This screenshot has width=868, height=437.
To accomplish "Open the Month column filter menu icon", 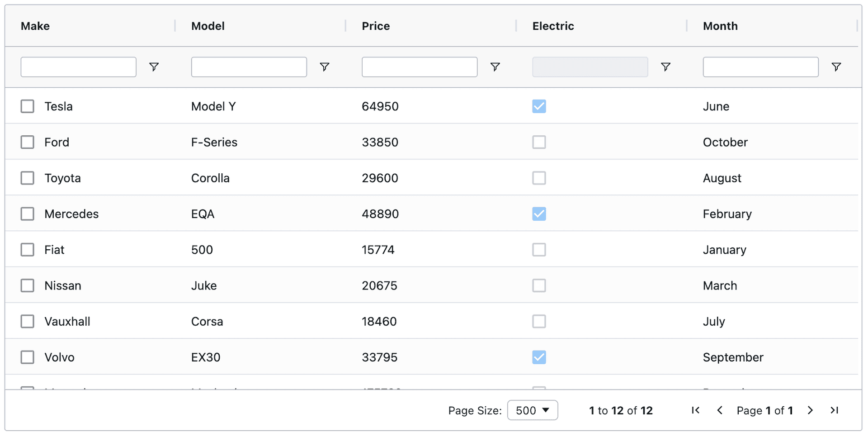I will 836,67.
